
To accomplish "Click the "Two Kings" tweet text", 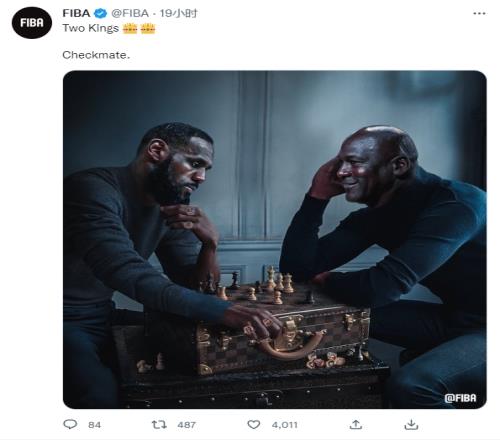I will 90,28.
